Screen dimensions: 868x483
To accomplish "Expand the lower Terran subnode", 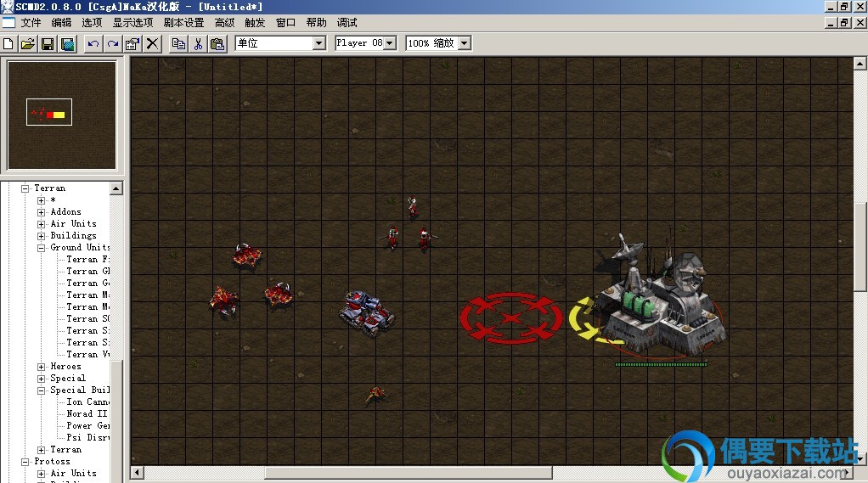I will click(41, 451).
